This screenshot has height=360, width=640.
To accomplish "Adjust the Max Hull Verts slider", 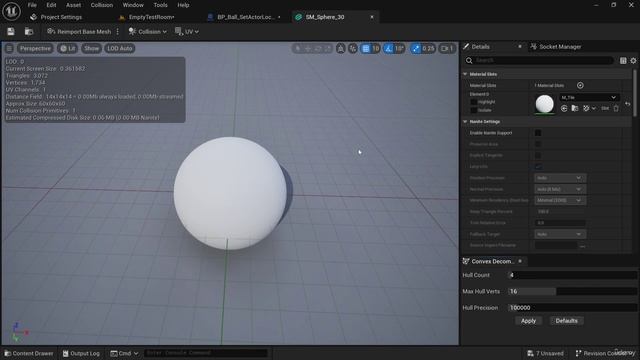I will pyautogui.click(x=573, y=291).
